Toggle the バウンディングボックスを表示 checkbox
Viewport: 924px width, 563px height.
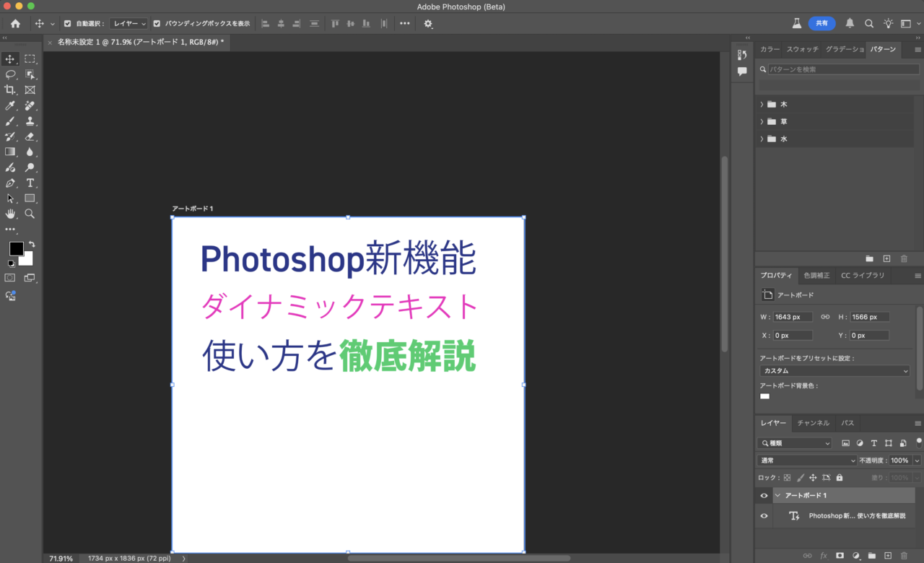point(157,23)
